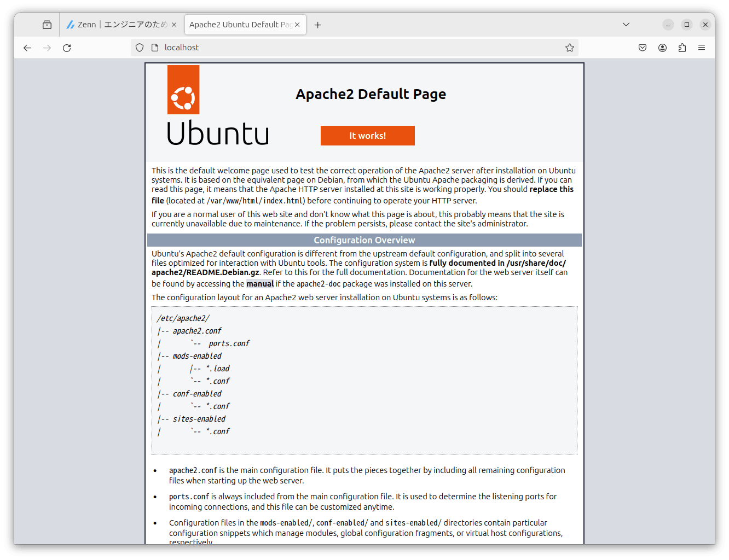Click conf-enabled in the config tree
Viewport: 729px width, 560px height.
(197, 394)
